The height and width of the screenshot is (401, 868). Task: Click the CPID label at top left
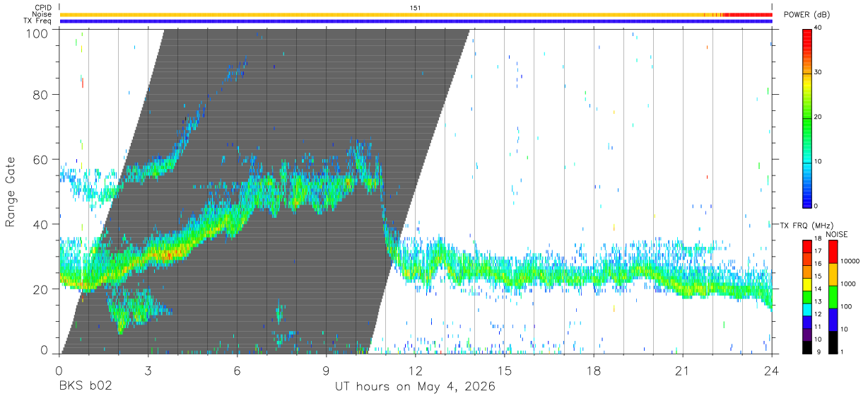pos(42,8)
